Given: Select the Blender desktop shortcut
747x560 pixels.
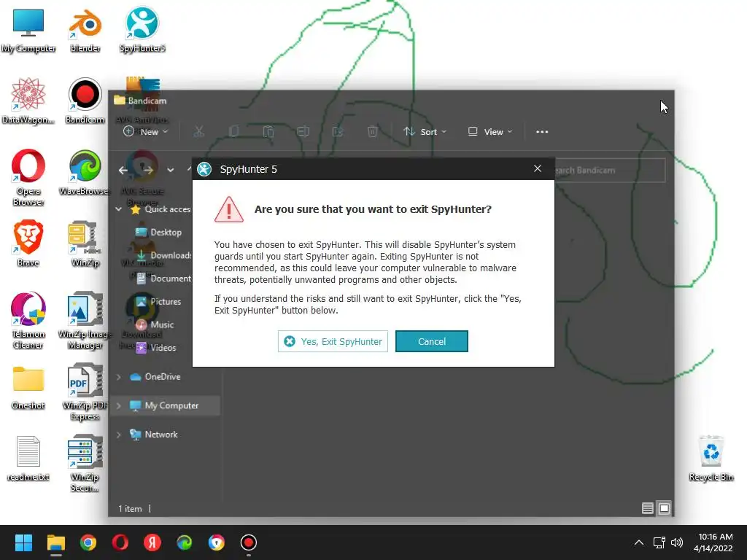Looking at the screenshot, I should tap(85, 29).
